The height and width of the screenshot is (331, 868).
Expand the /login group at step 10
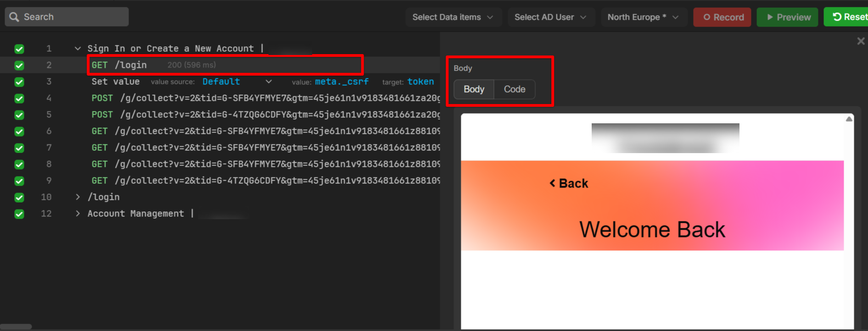coord(78,197)
